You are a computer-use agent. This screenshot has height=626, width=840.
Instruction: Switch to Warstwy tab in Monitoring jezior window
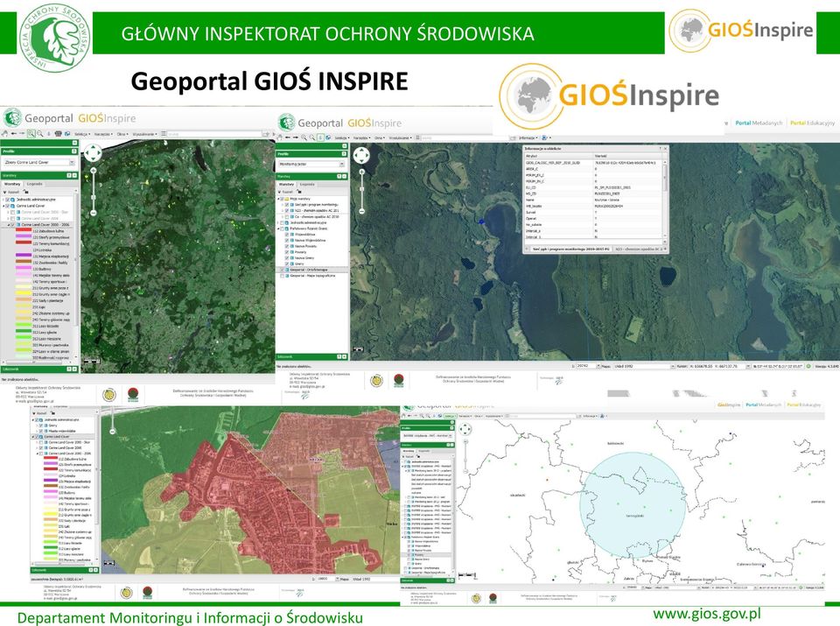tap(287, 185)
